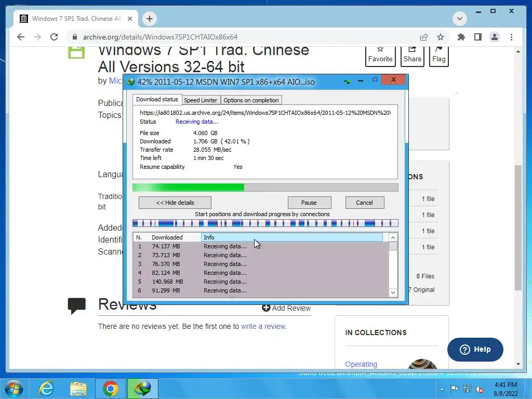Click the connections progress segment bar
Viewport: 532px width, 399px height.
point(265,223)
